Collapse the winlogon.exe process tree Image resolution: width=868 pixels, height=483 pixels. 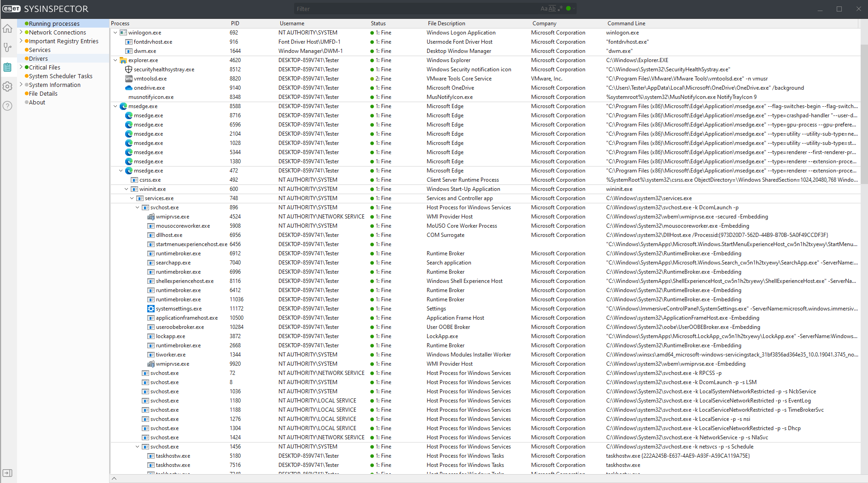coord(115,33)
